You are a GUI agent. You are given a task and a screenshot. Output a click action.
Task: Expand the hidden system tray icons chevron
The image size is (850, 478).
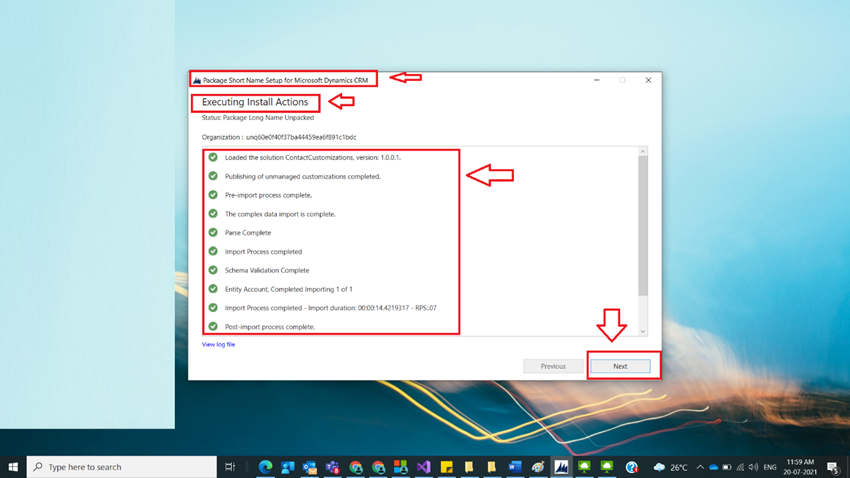(700, 467)
